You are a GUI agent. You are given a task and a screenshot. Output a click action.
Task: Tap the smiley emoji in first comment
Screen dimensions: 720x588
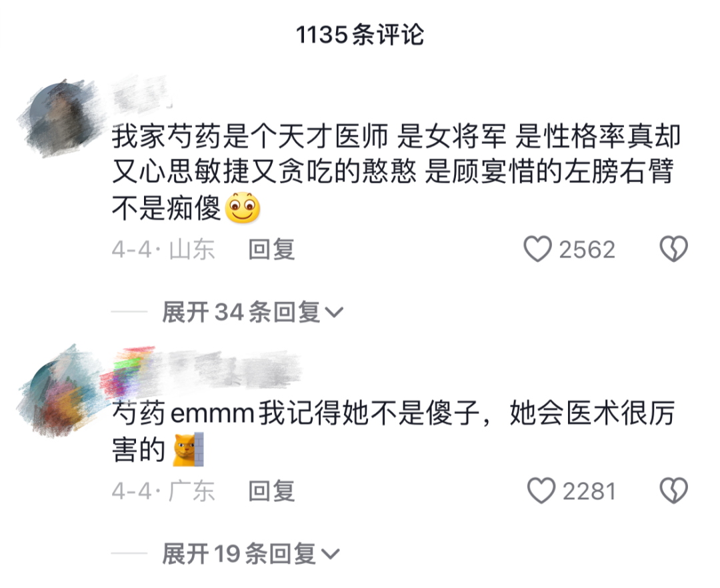(x=243, y=208)
